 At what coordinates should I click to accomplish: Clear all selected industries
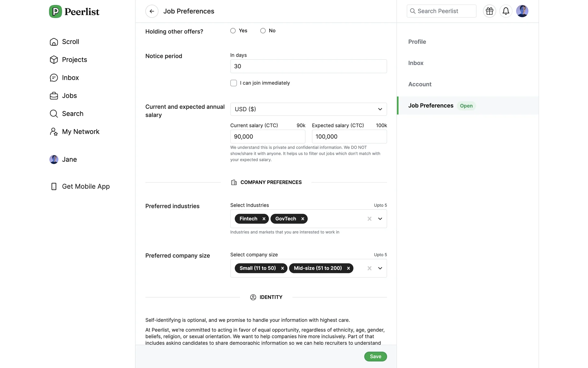(x=369, y=219)
